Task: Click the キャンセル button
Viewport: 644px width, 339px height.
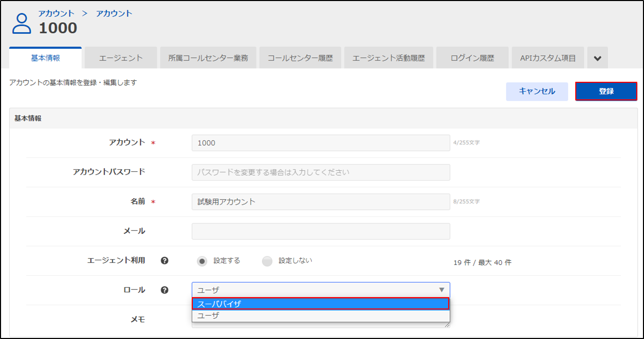Action: (537, 91)
